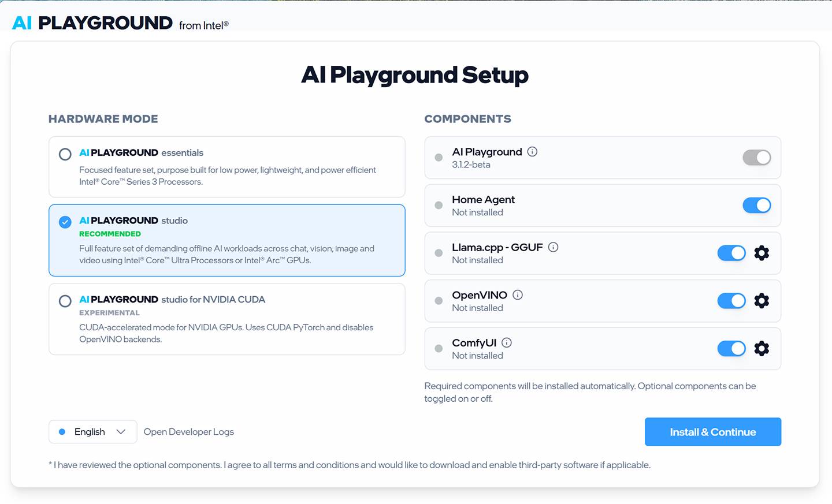
Task: Click the COMPONENTS heading
Action: click(x=468, y=119)
